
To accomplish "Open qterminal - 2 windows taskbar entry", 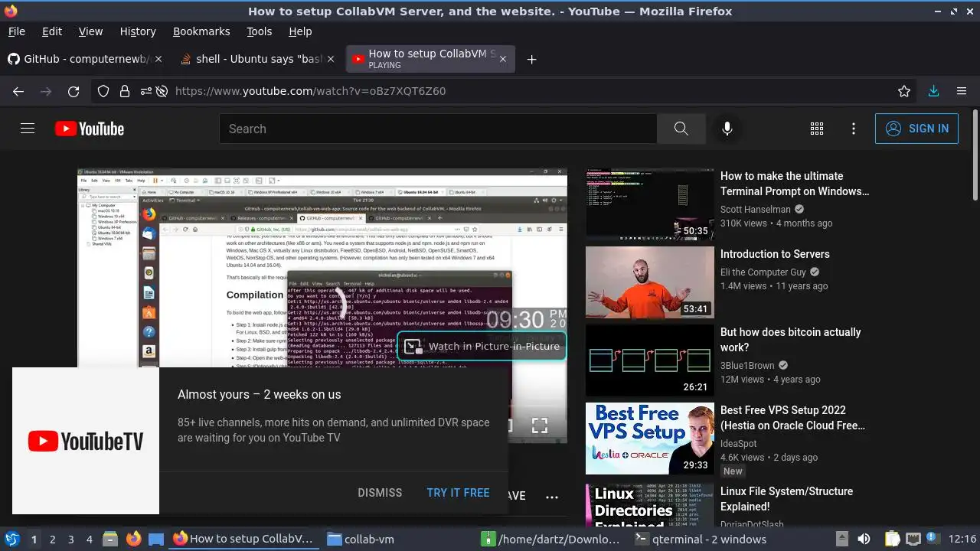I will (706, 540).
